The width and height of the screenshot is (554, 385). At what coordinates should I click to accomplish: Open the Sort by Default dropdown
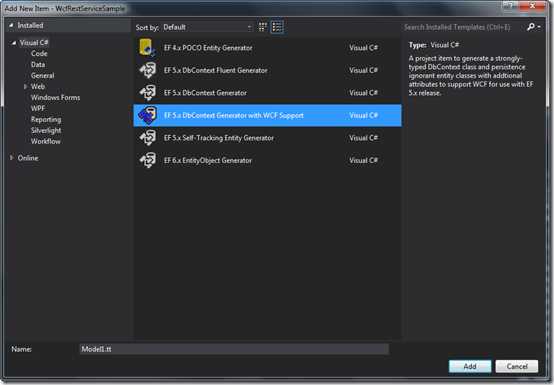click(x=207, y=27)
